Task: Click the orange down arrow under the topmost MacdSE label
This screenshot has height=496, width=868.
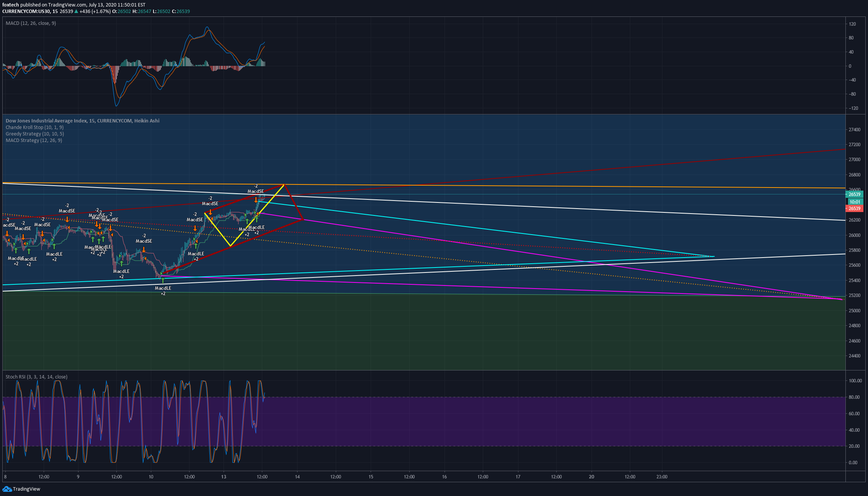Action: [256, 200]
